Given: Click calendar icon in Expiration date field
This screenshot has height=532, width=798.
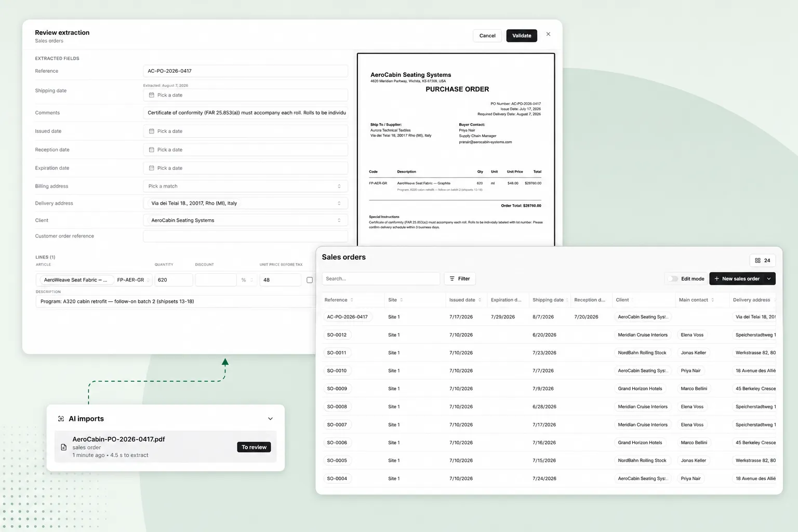Looking at the screenshot, I should (152, 168).
